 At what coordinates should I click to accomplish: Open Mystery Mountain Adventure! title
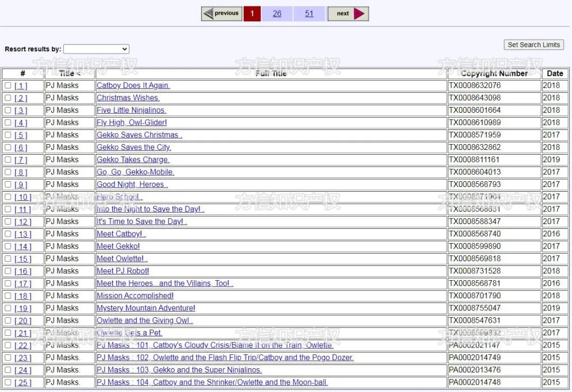[146, 308]
